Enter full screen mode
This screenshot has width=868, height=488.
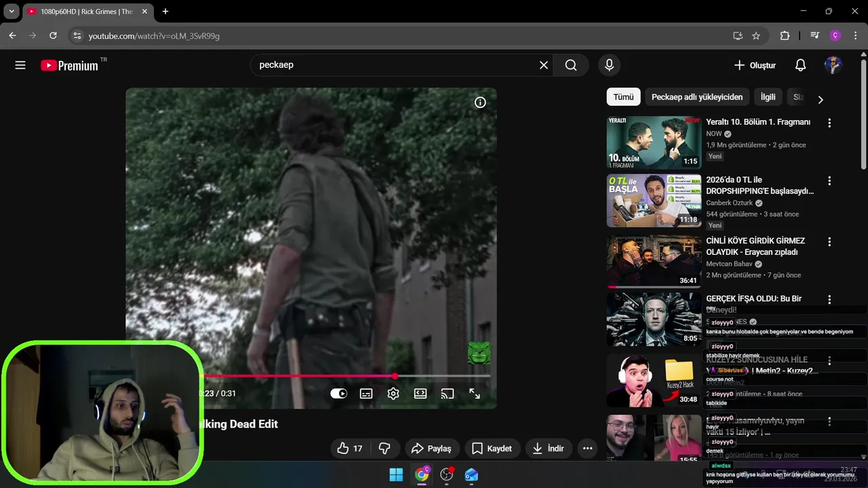[475, 393]
